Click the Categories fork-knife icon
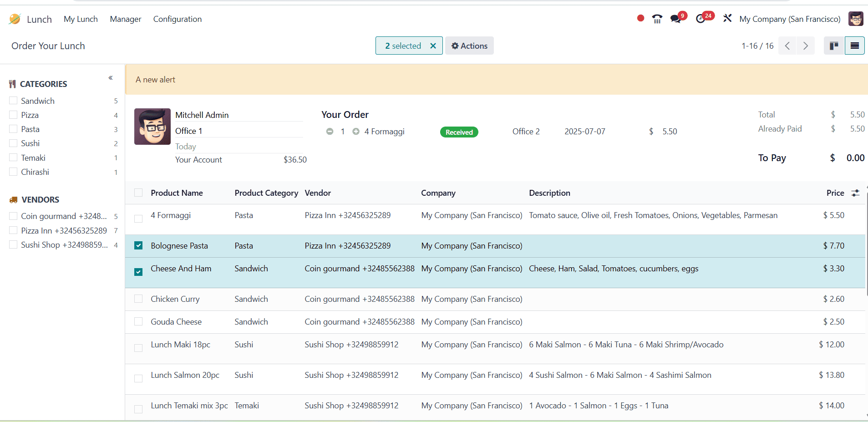Screen dimensions: 868x422 [x=12, y=84]
